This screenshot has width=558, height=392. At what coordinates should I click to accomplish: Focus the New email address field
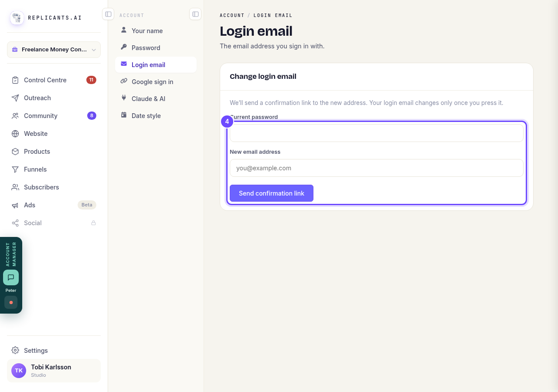coord(377,168)
